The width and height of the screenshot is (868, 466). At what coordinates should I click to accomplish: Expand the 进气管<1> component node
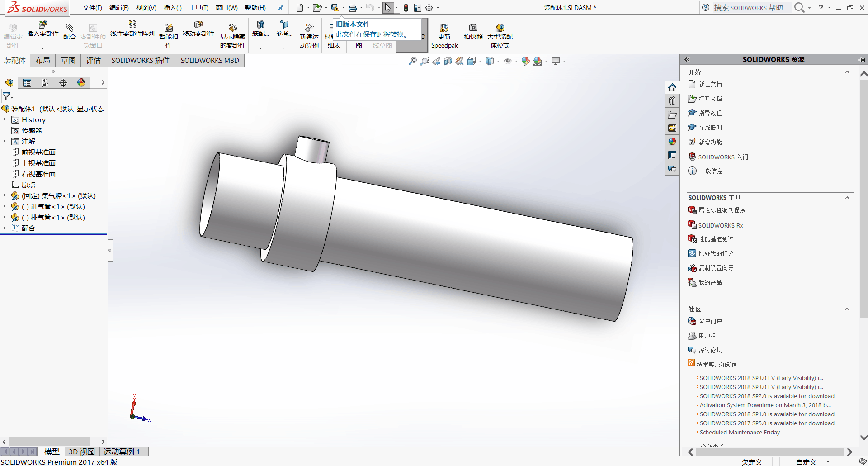point(5,206)
